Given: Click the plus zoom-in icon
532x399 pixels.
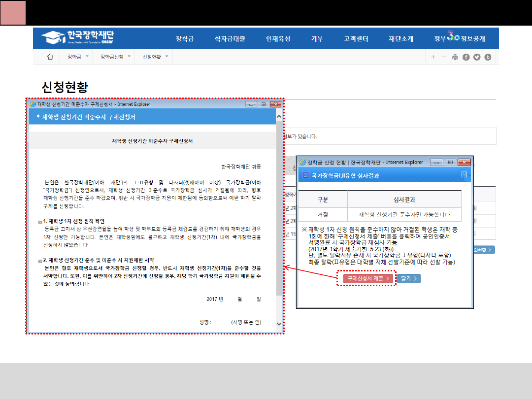Looking at the screenshot, I should [x=433, y=57].
